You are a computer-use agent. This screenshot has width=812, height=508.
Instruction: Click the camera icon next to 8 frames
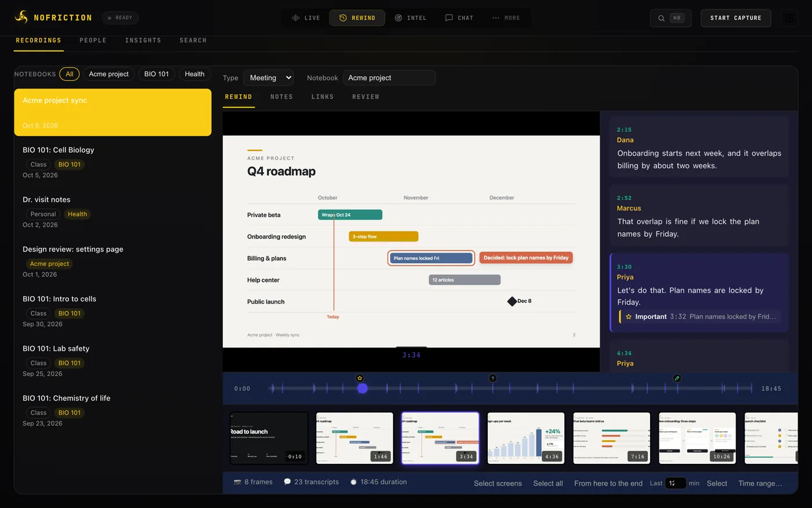pyautogui.click(x=237, y=482)
